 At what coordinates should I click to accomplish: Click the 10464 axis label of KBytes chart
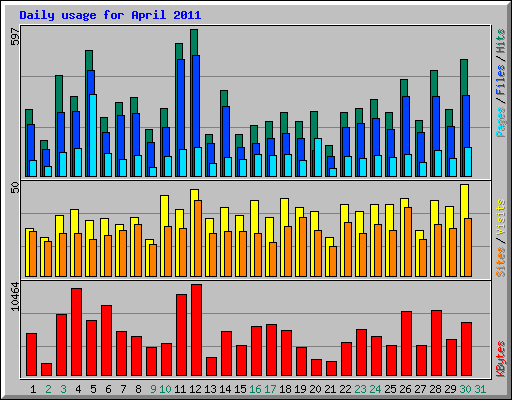[15, 296]
